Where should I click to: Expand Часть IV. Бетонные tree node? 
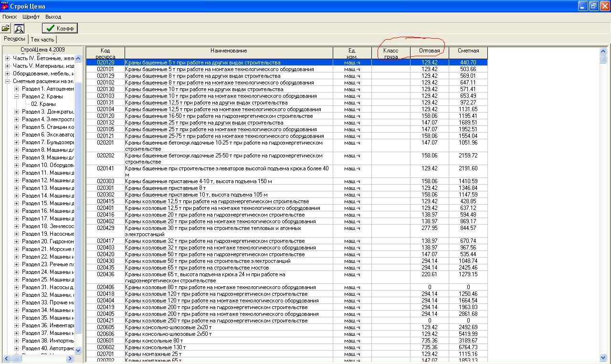tap(7, 58)
